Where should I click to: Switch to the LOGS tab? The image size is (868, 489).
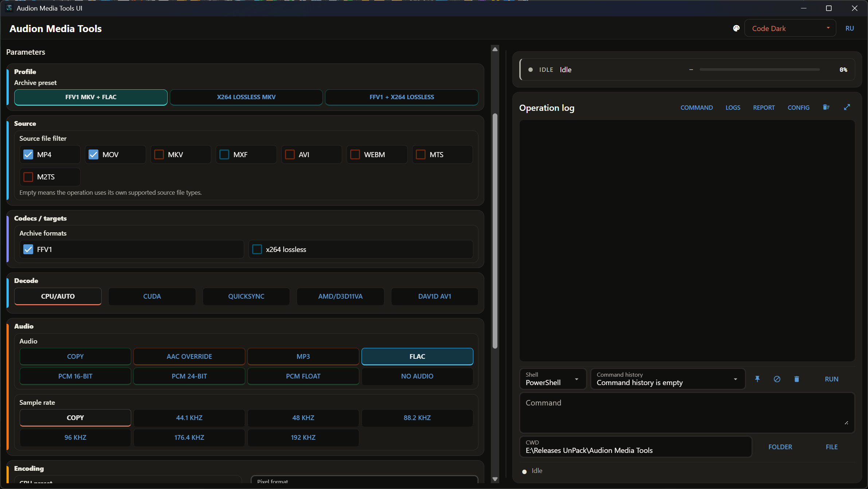733,108
